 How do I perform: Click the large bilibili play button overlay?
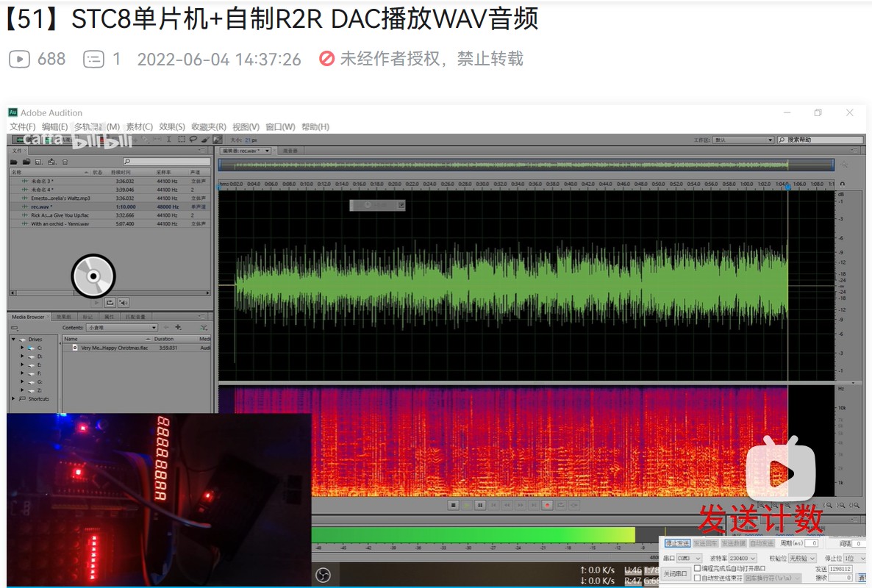pos(781,470)
